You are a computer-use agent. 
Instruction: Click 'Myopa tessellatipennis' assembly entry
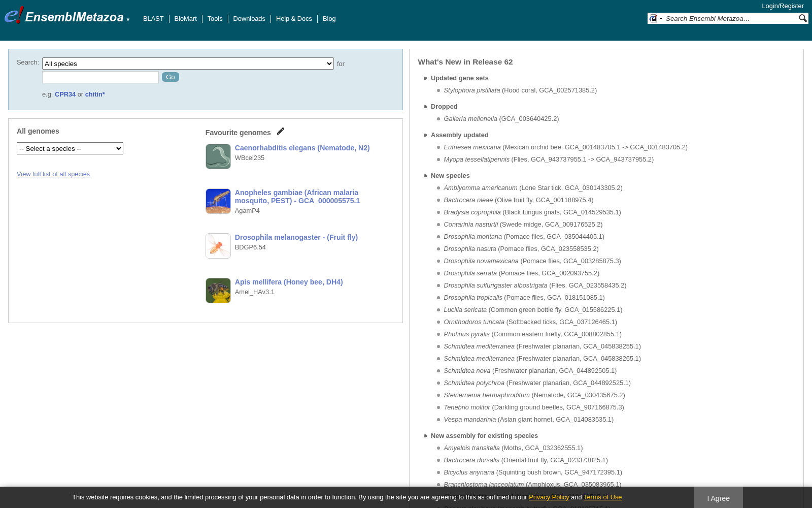(x=549, y=160)
